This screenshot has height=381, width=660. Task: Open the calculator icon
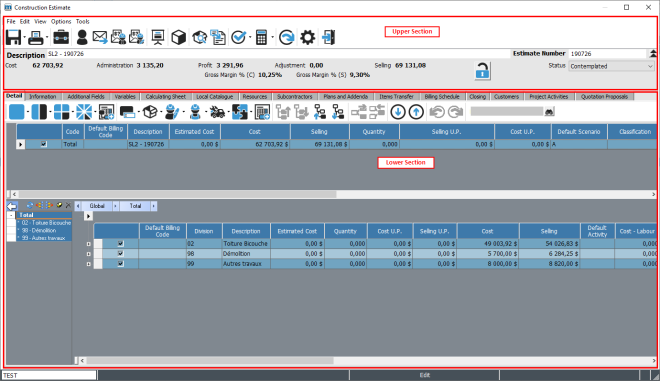click(x=261, y=37)
